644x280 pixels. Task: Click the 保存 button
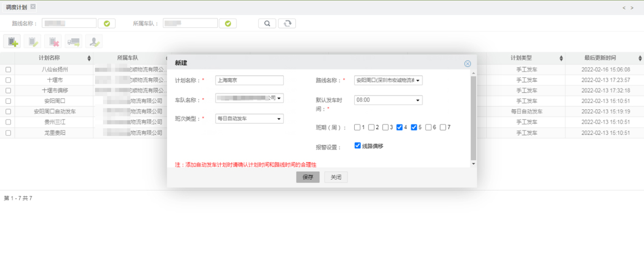308,177
